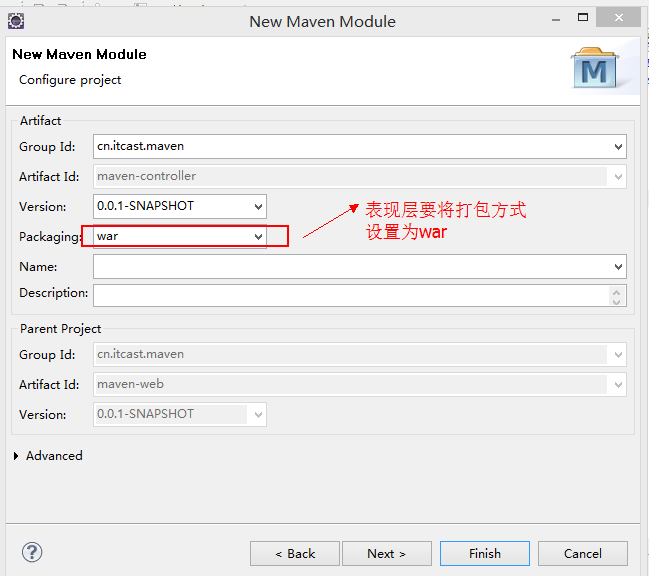Click the Cancel button
The height and width of the screenshot is (576, 649).
coord(582,553)
